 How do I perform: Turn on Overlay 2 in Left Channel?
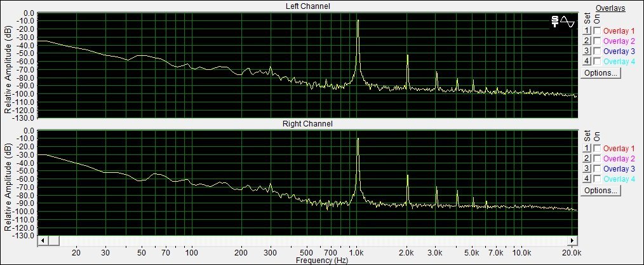click(x=597, y=41)
